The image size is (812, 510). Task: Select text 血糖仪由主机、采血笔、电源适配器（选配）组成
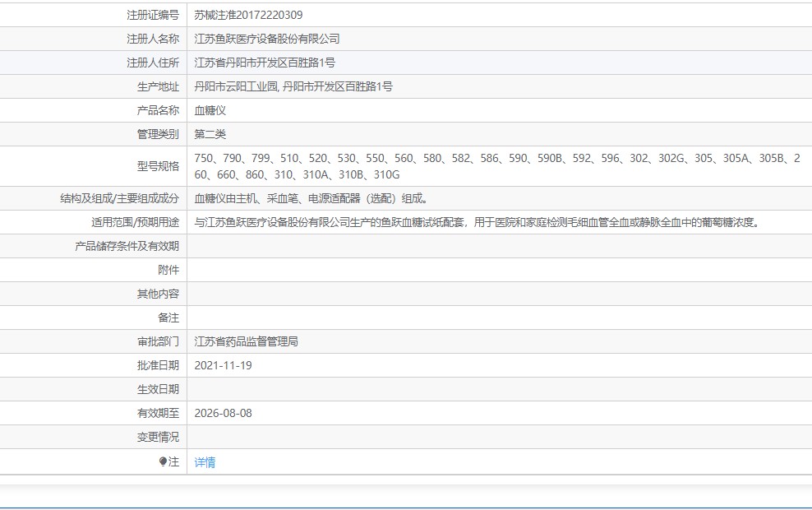311,198
